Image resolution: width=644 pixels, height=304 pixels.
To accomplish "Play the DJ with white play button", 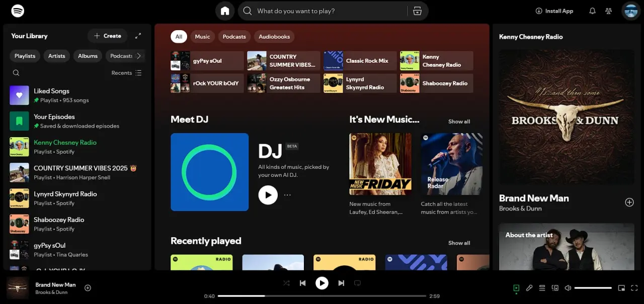I will click(x=268, y=194).
